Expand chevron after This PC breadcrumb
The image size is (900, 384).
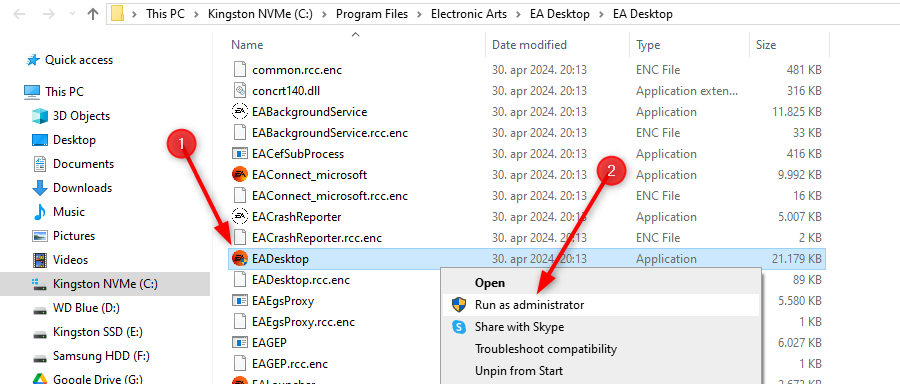pos(197,14)
